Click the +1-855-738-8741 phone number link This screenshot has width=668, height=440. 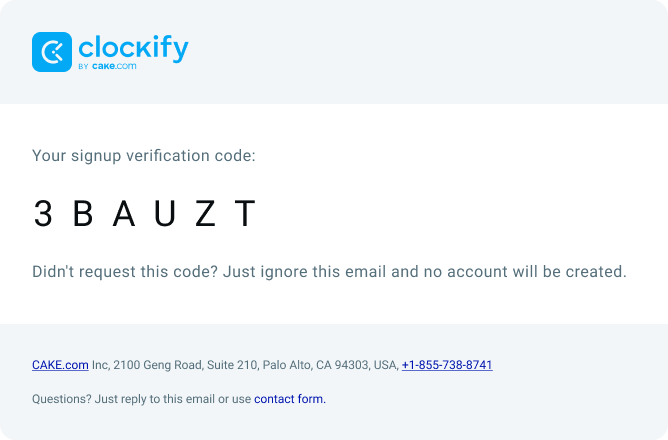click(x=447, y=365)
